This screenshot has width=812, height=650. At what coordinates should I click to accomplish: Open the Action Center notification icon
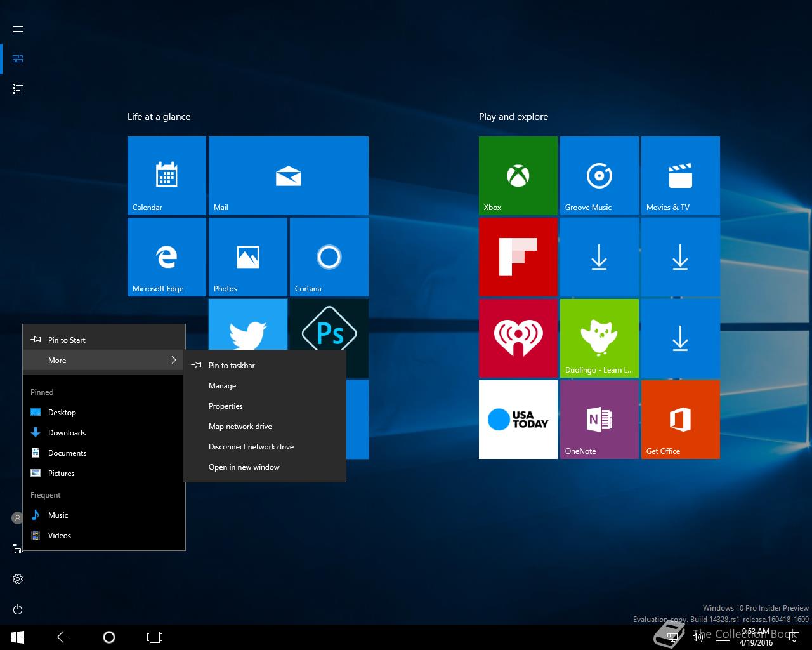[794, 637]
